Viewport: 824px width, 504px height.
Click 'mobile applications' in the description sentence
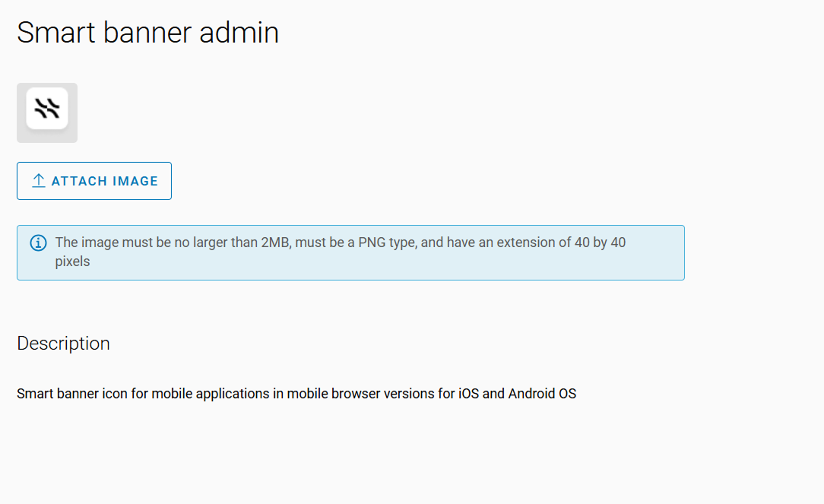click(x=211, y=394)
